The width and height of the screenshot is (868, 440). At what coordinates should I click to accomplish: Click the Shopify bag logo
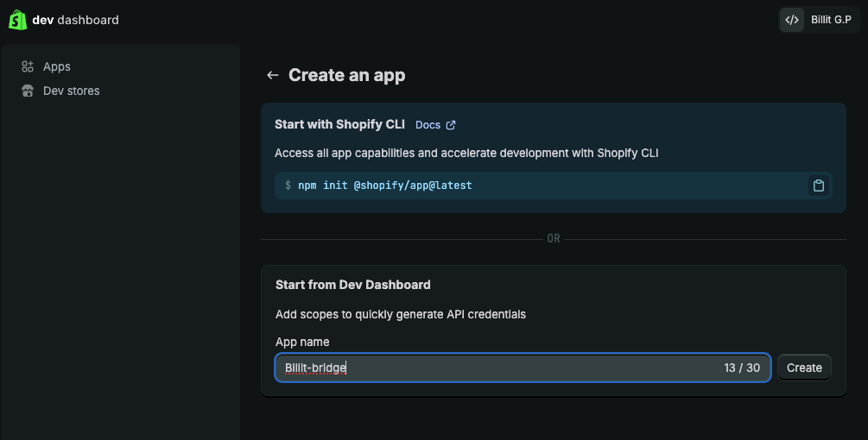[x=17, y=20]
